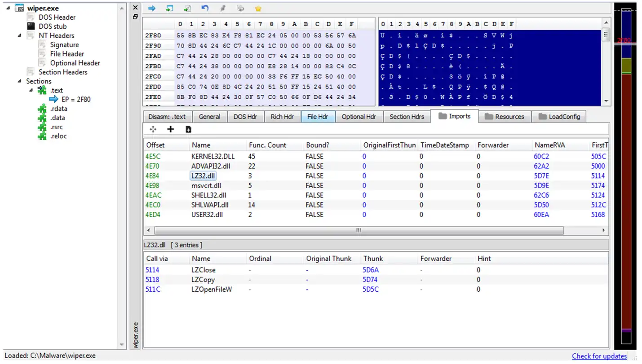
Task: Click the hex view vertical scrollbar down arrow
Action: (x=606, y=101)
